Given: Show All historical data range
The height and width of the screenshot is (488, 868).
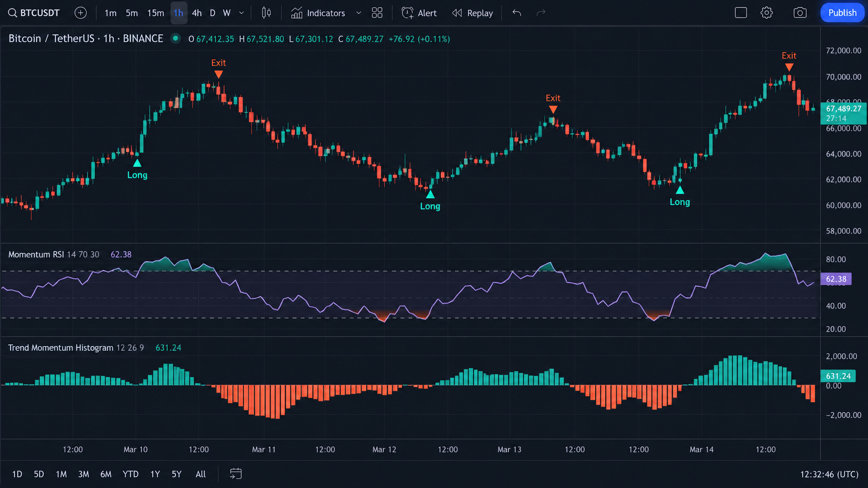Looking at the screenshot, I should pyautogui.click(x=201, y=474).
